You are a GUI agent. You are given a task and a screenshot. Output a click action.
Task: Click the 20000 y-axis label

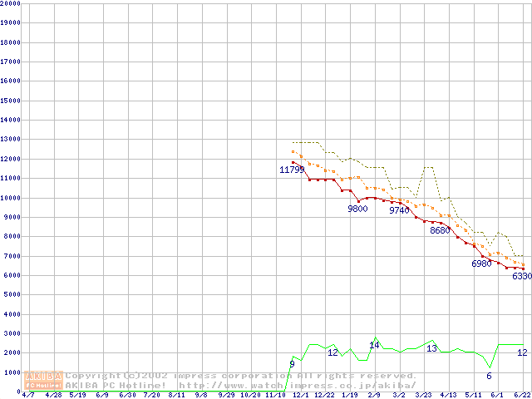point(10,3)
